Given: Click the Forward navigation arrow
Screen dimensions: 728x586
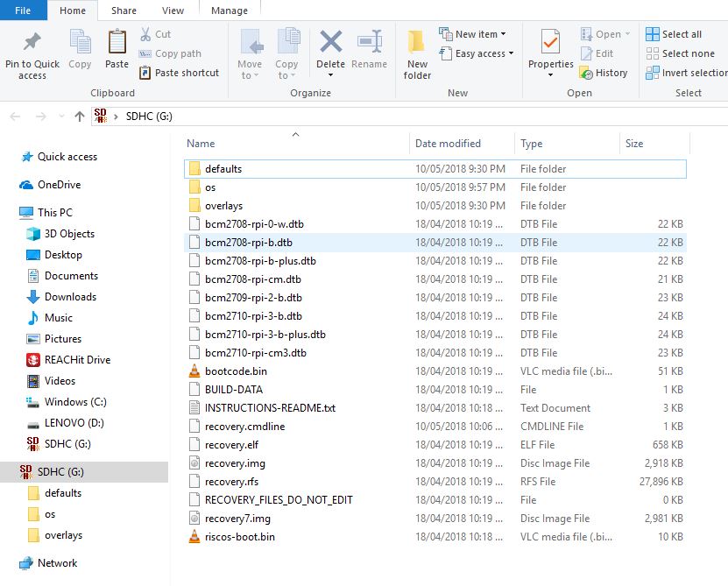Looking at the screenshot, I should (41, 116).
